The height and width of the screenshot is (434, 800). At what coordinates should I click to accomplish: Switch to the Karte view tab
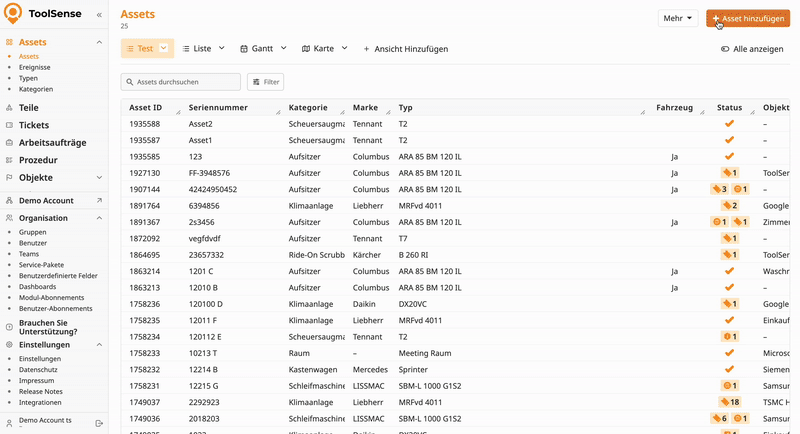[318, 48]
